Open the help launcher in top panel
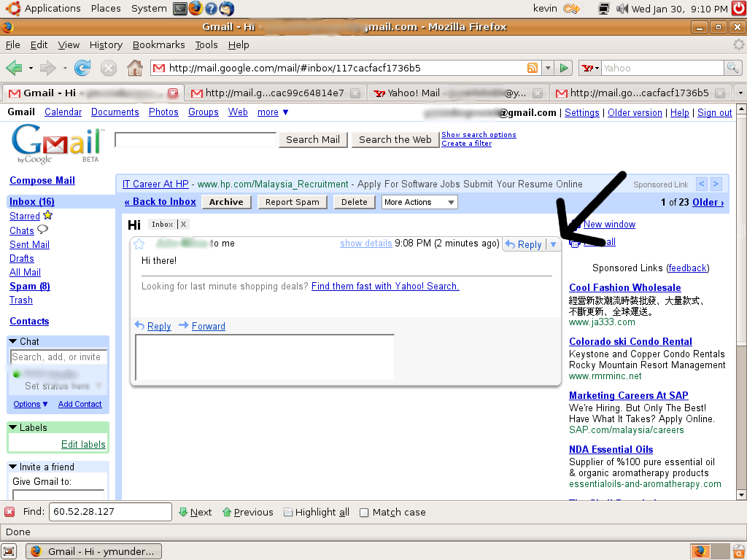747x560 pixels. coord(211,9)
